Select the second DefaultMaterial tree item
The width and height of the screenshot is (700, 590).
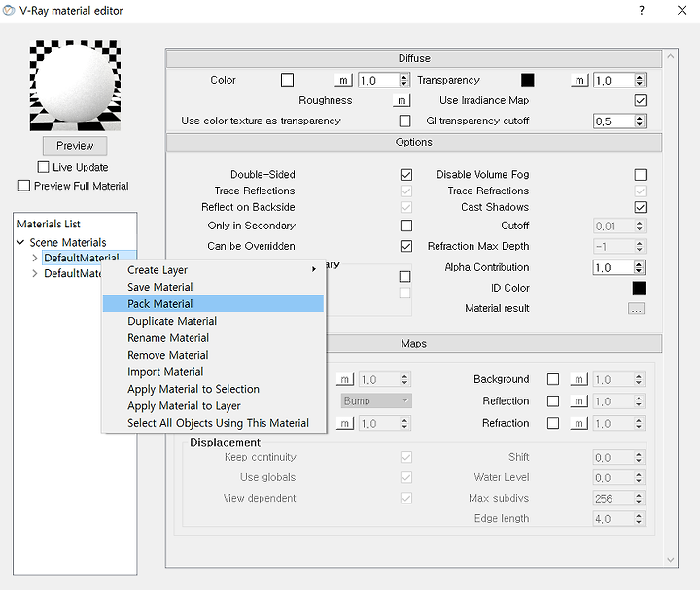(73, 273)
